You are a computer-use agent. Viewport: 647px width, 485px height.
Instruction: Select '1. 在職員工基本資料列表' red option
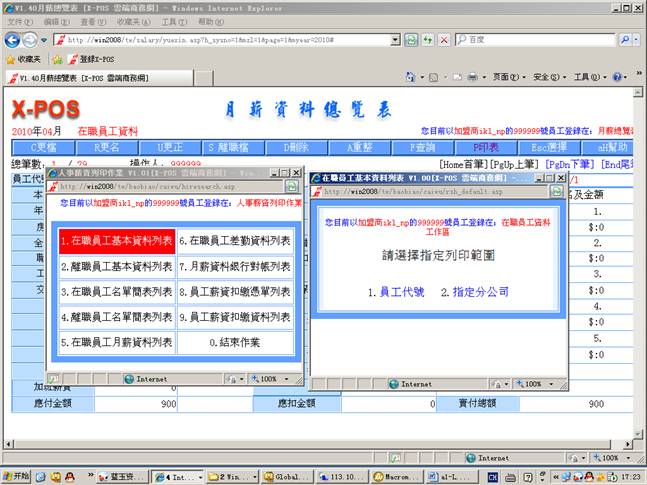(116, 241)
